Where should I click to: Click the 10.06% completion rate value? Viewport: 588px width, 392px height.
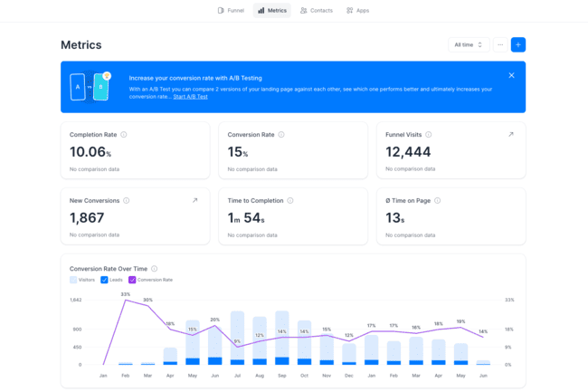click(90, 152)
